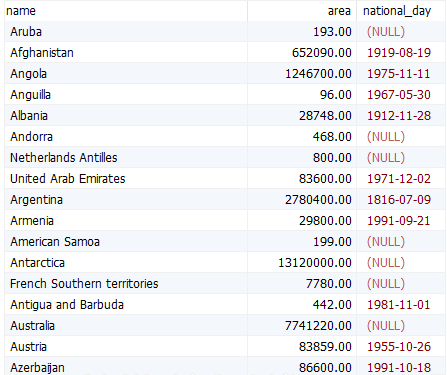Image resolution: width=447 pixels, height=375 pixels.
Task: Click the area column header
Action: point(302,11)
